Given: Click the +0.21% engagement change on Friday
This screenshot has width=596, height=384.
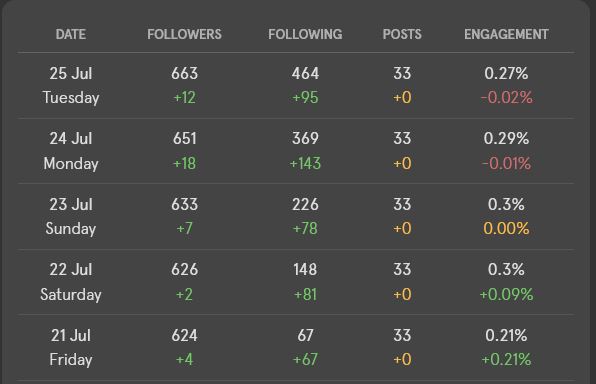Looking at the screenshot, I should (x=506, y=360).
